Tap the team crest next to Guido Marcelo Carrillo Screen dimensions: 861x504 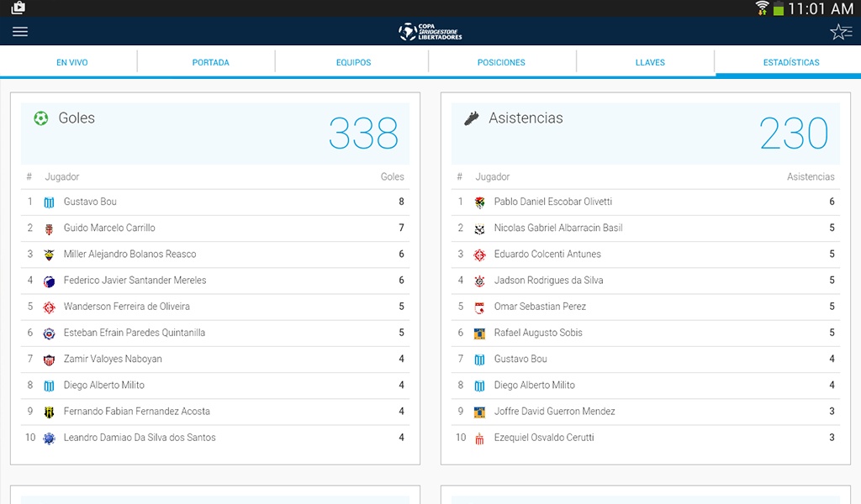49,228
